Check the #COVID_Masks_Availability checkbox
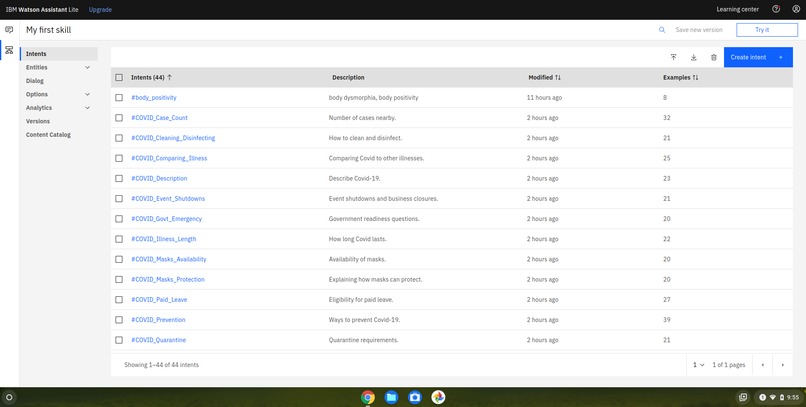 point(119,260)
